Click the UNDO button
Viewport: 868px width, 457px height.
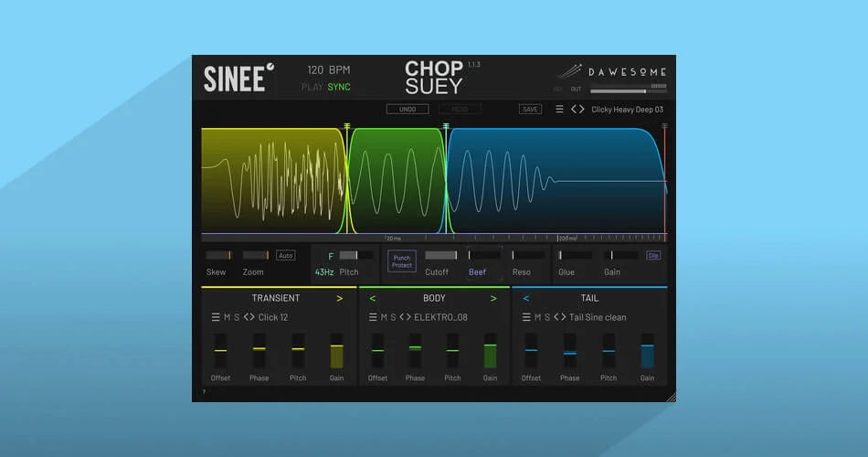point(408,109)
